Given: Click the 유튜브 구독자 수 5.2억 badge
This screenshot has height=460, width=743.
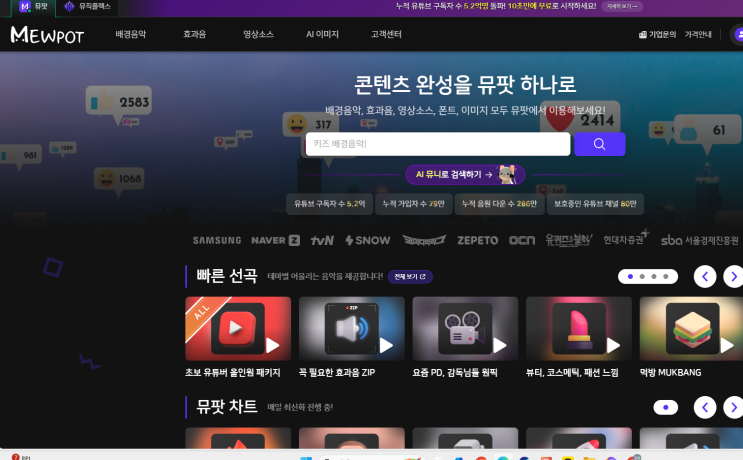Looking at the screenshot, I should click(x=329, y=204).
